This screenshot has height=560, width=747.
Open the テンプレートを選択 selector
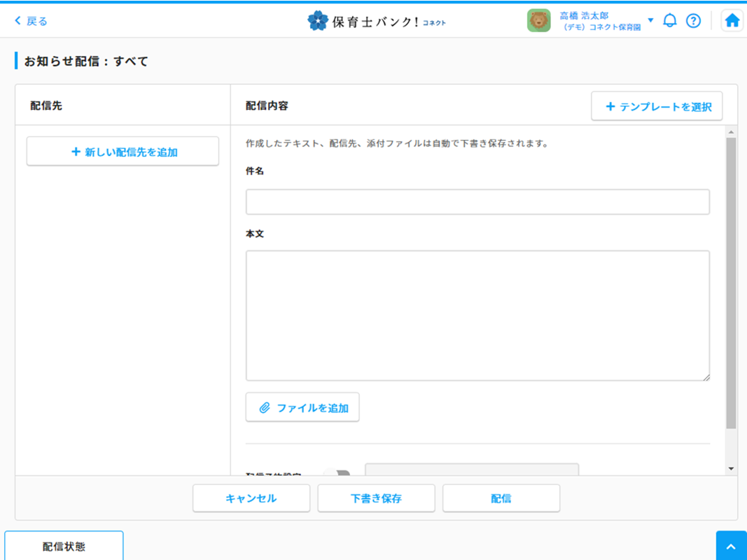tap(657, 106)
